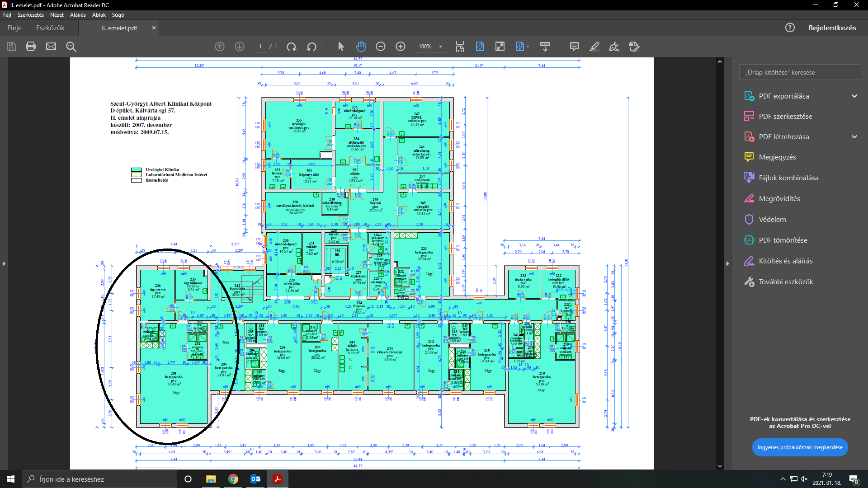
Task: Expand the PDF létrehozása section
Action: click(x=854, y=136)
